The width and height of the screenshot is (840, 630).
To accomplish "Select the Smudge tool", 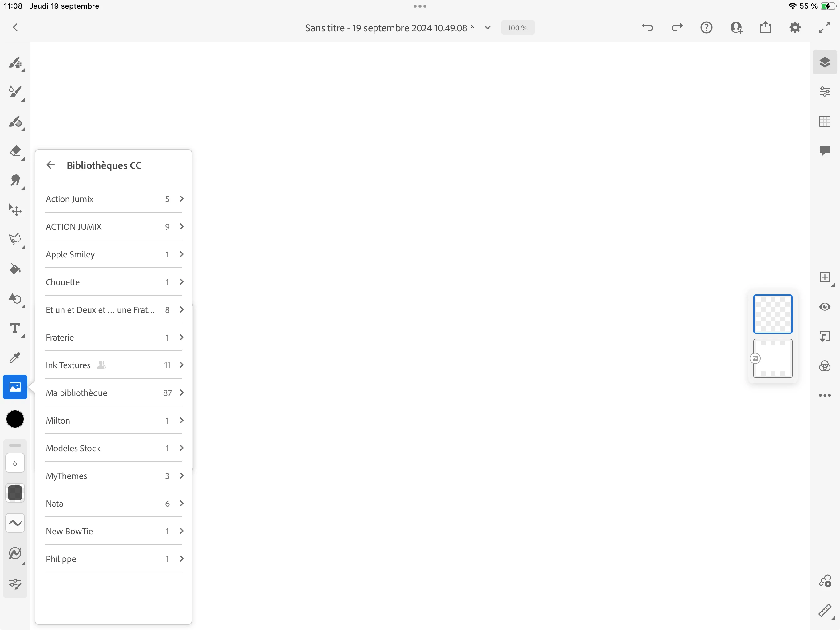I will coord(15,181).
